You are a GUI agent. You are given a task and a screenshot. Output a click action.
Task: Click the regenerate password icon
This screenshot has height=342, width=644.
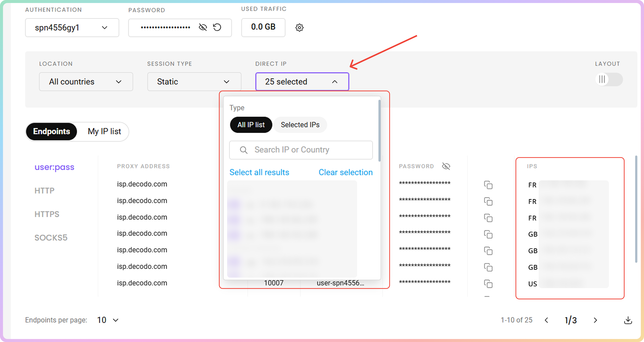217,27
